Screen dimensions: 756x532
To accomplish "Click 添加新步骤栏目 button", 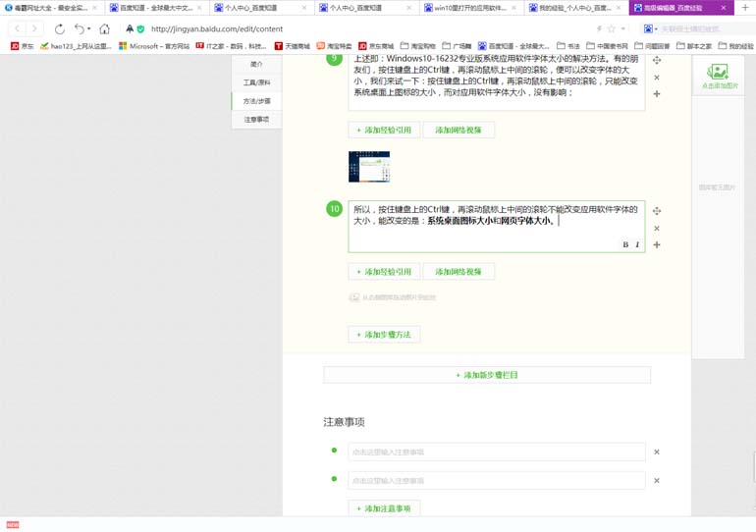I will tap(487, 375).
